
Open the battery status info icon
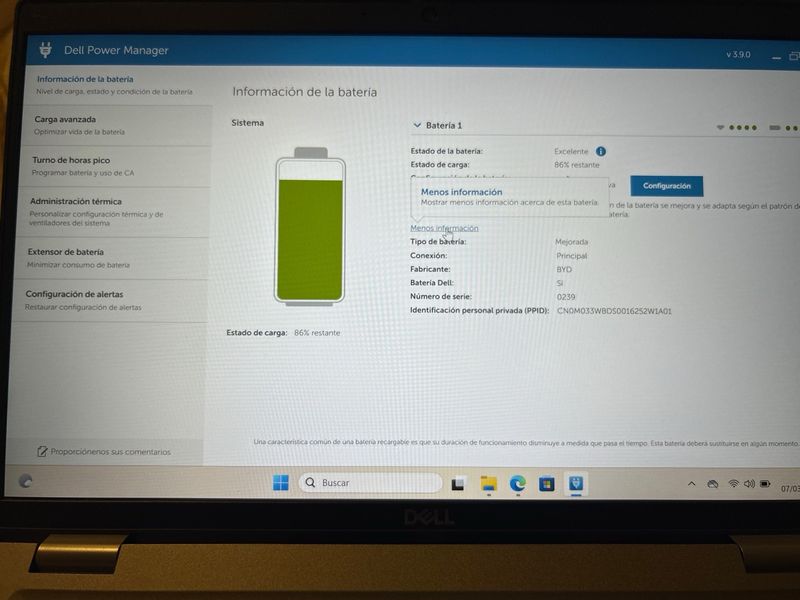(601, 152)
